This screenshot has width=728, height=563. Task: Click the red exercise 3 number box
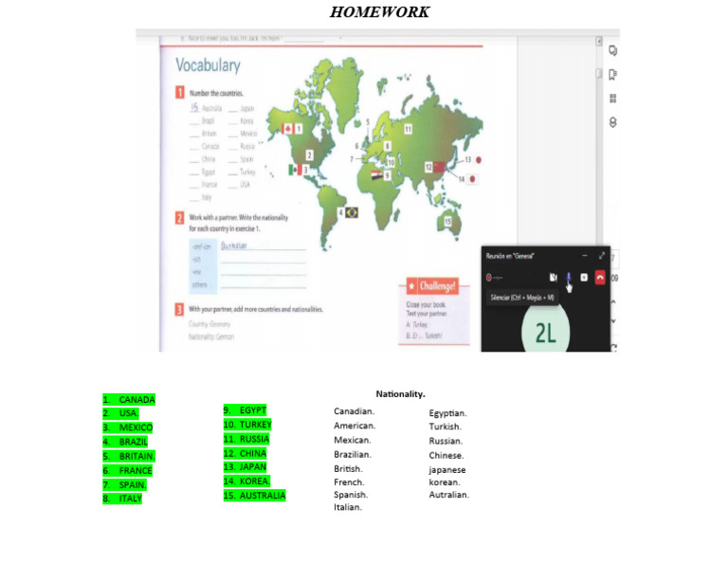(179, 309)
